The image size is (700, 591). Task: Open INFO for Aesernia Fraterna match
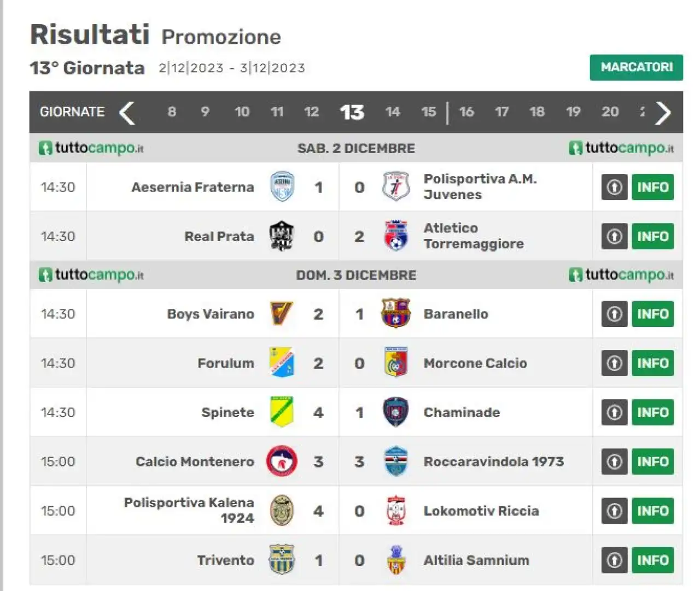(x=652, y=187)
